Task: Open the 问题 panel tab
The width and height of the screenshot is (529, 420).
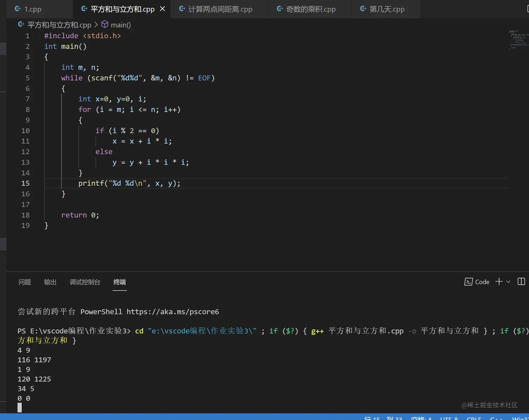Action: pos(25,282)
